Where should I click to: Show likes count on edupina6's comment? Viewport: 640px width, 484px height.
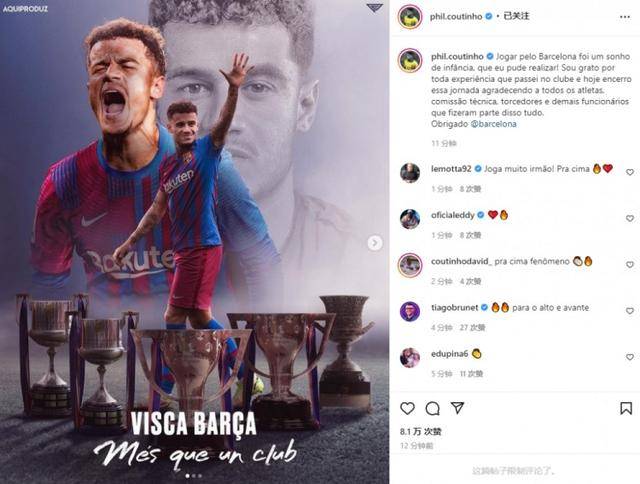point(471,373)
